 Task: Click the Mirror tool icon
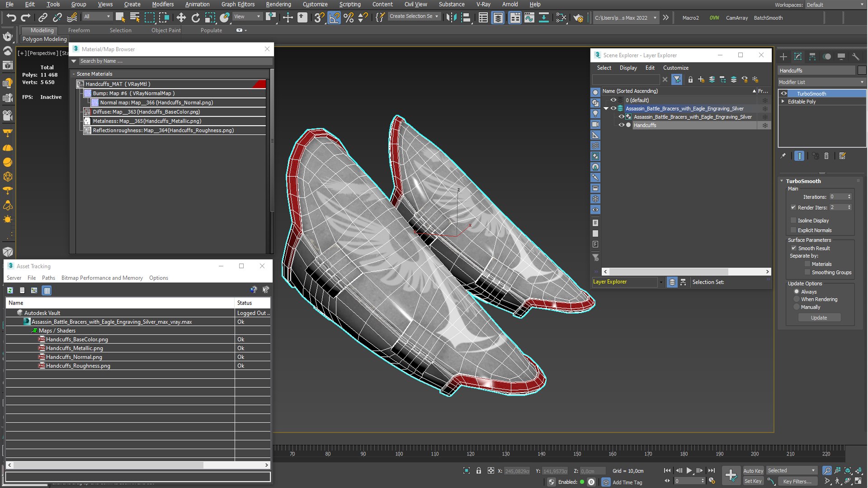click(x=451, y=18)
